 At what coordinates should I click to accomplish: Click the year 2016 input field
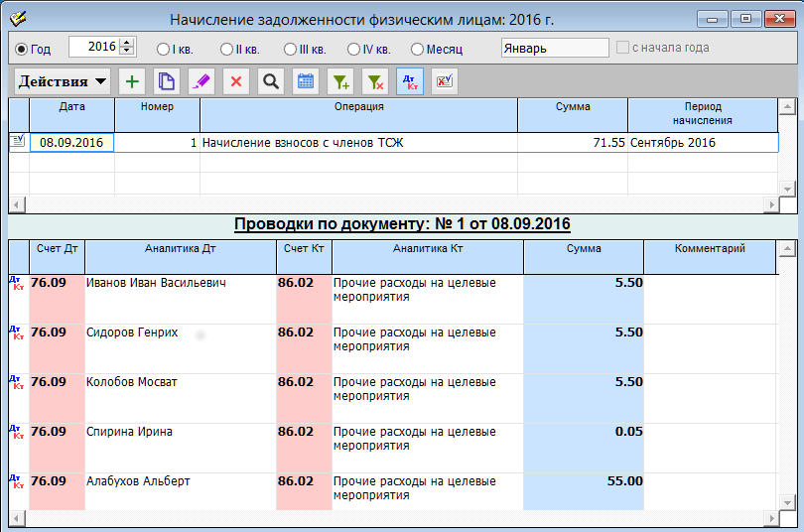pos(94,47)
